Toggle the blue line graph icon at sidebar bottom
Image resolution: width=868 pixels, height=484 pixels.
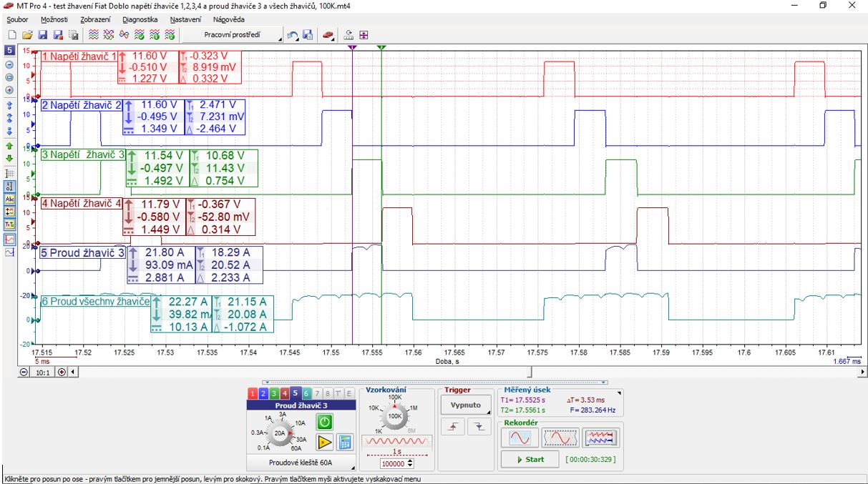tap(10, 252)
